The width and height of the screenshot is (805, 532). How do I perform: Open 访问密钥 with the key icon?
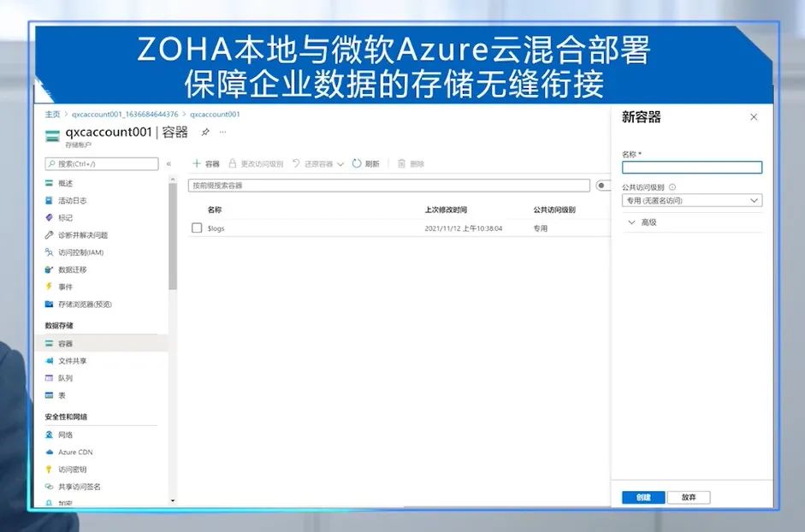(x=72, y=470)
